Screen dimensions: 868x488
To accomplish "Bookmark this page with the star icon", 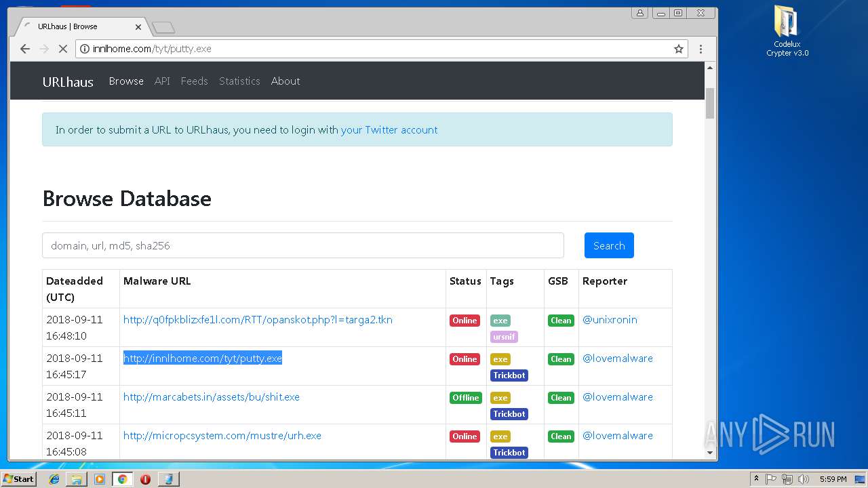I will (678, 49).
